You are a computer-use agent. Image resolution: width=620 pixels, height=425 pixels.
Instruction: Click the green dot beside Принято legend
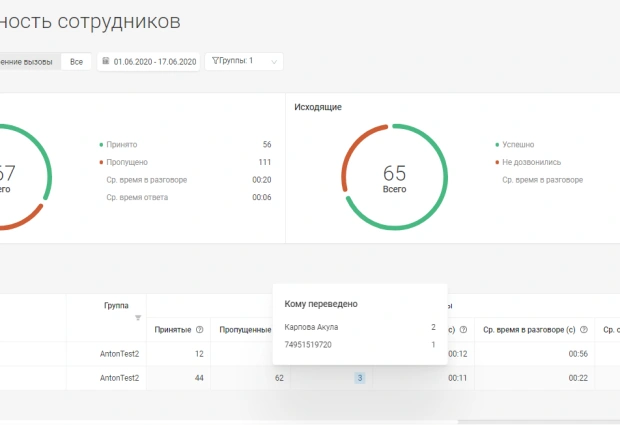point(101,144)
